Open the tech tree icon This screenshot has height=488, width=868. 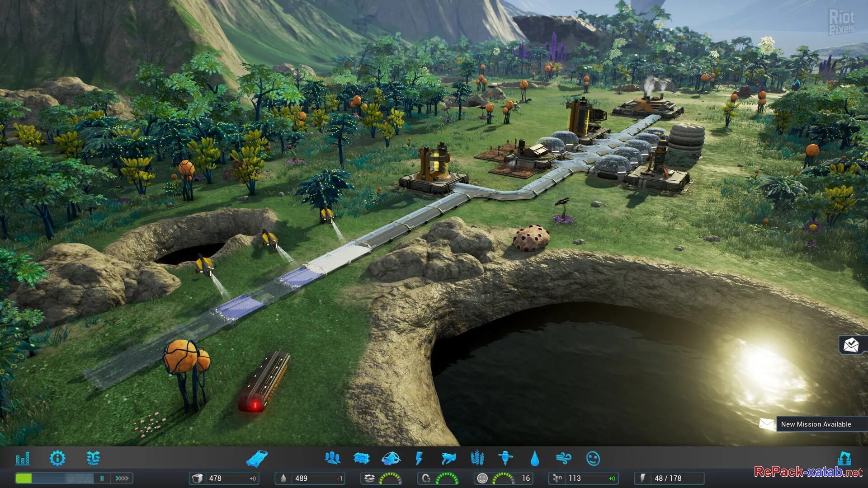tap(93, 458)
